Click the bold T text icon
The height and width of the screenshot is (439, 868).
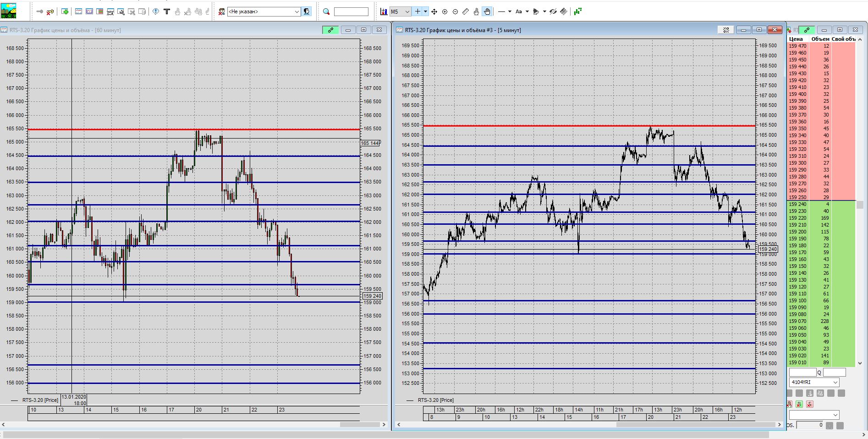pyautogui.click(x=167, y=11)
